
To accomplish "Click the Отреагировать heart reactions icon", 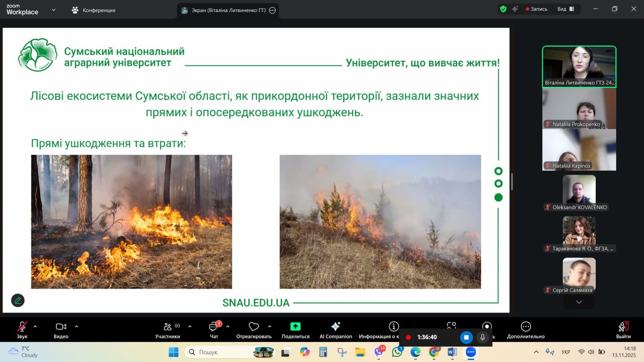I will click(x=254, y=326).
